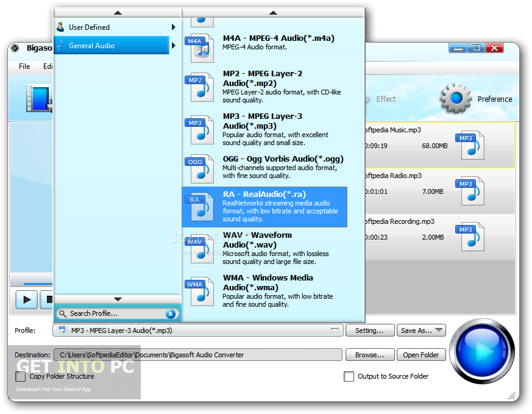Click the Preference label

pyautogui.click(x=495, y=99)
